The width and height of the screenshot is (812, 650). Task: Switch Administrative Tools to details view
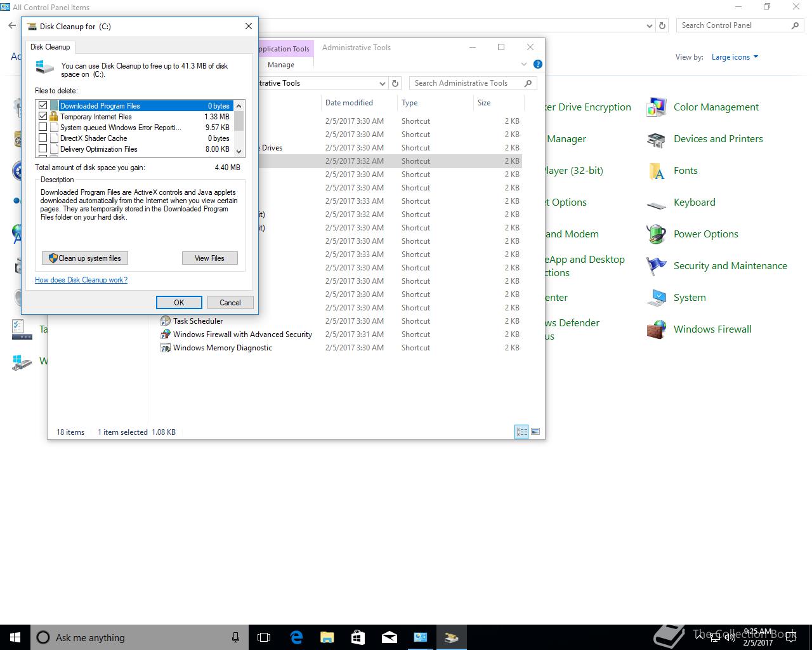click(x=521, y=432)
